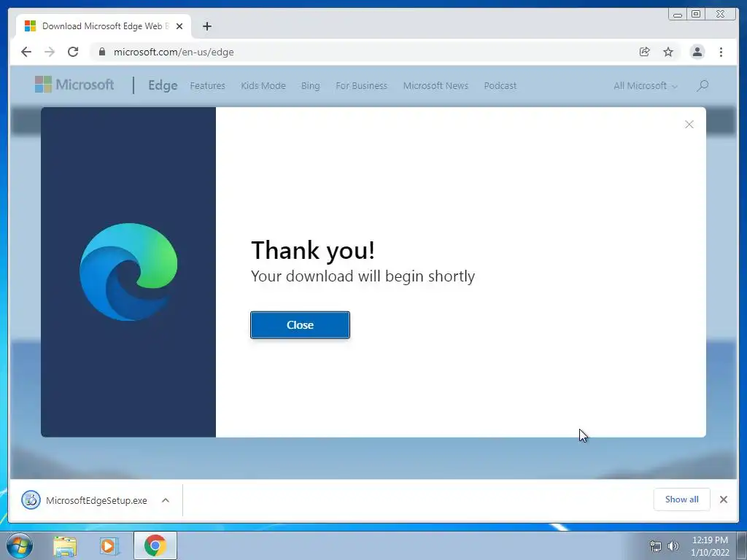
Task: Click the blue Close button
Action: (300, 325)
